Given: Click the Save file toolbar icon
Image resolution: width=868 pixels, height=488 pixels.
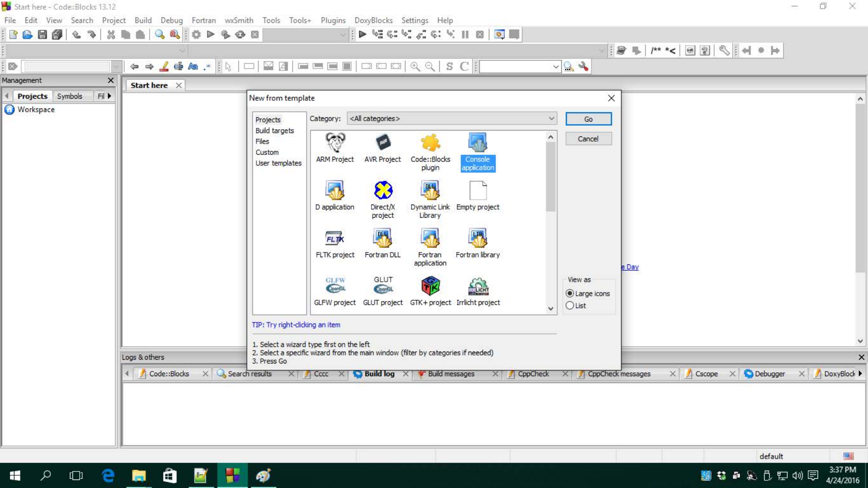Looking at the screenshot, I should click(42, 35).
